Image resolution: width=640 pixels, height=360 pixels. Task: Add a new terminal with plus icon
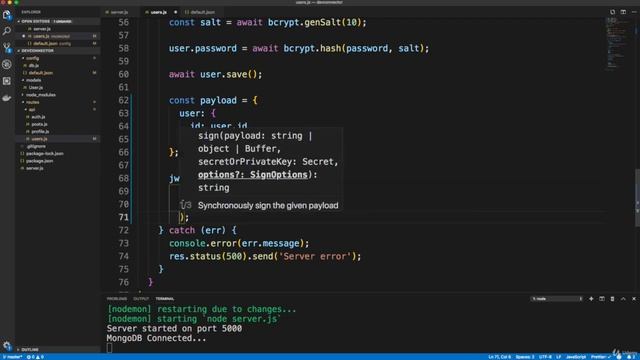pyautogui.click(x=591, y=299)
